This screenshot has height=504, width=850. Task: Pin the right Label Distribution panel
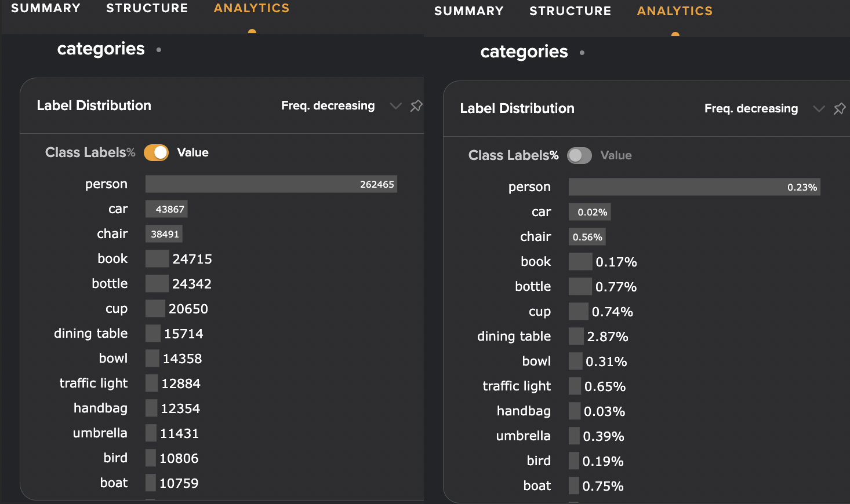point(839,108)
